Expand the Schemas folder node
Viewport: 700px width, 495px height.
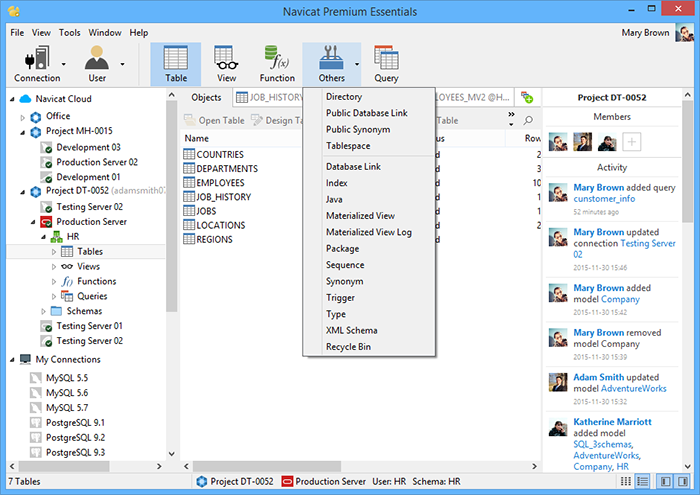click(43, 312)
